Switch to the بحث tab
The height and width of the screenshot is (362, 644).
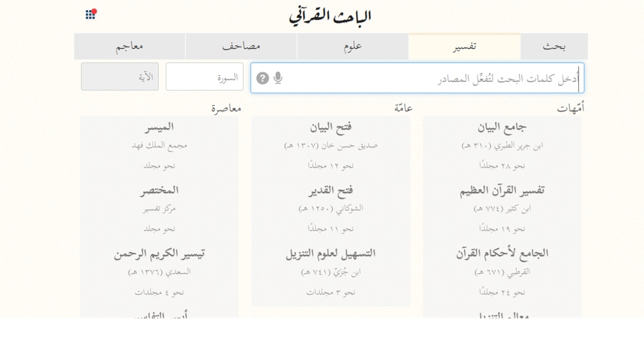pos(554,47)
